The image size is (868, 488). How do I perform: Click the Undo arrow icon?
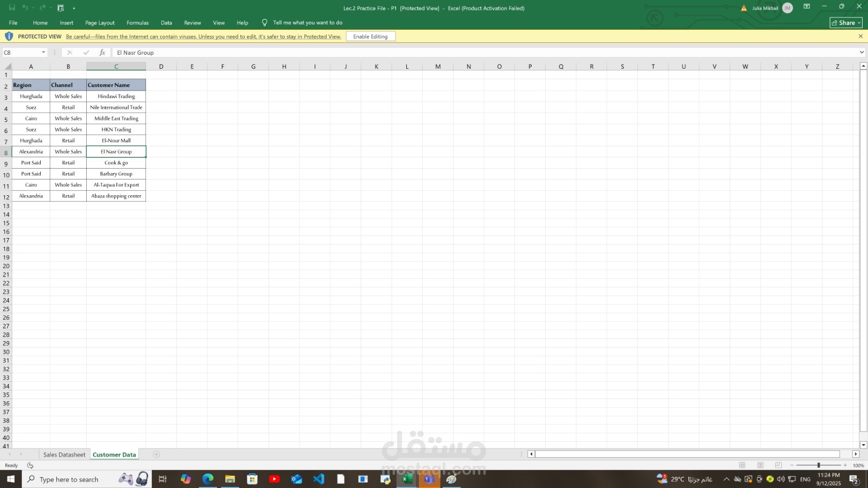point(25,8)
